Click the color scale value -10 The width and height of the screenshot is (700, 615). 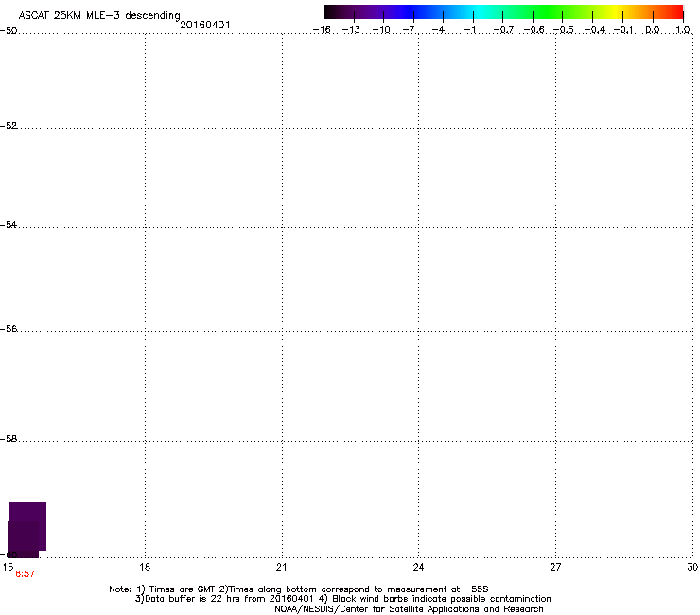click(381, 30)
